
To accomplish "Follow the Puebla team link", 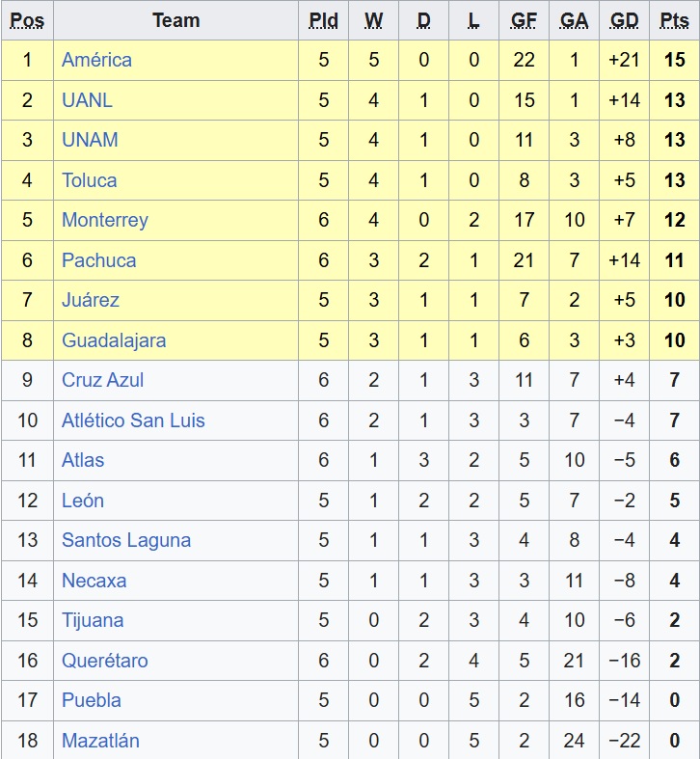I will coord(91,700).
